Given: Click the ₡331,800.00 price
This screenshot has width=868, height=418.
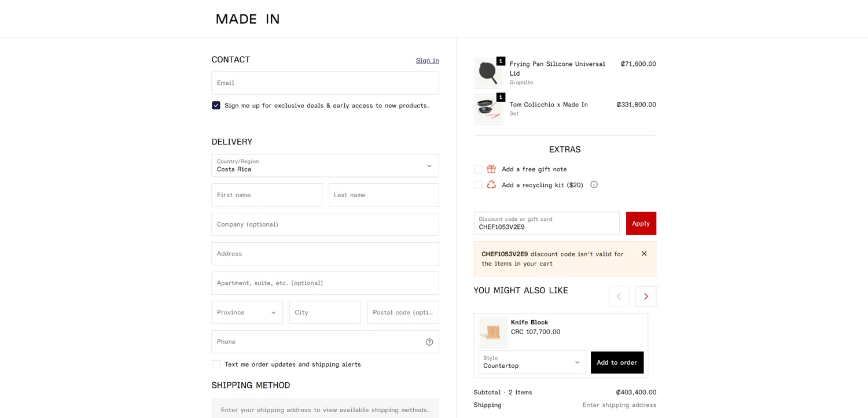Looking at the screenshot, I should [x=636, y=105].
